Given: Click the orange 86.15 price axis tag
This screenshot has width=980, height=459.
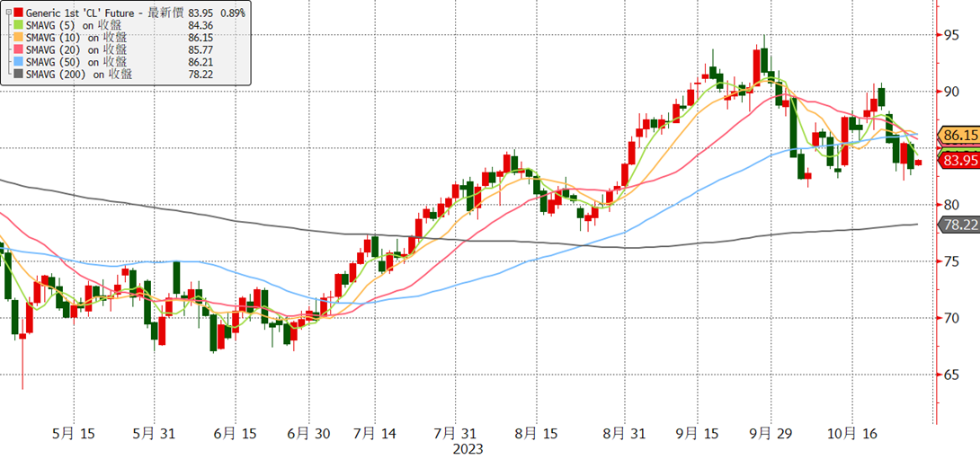Looking at the screenshot, I should [x=958, y=135].
